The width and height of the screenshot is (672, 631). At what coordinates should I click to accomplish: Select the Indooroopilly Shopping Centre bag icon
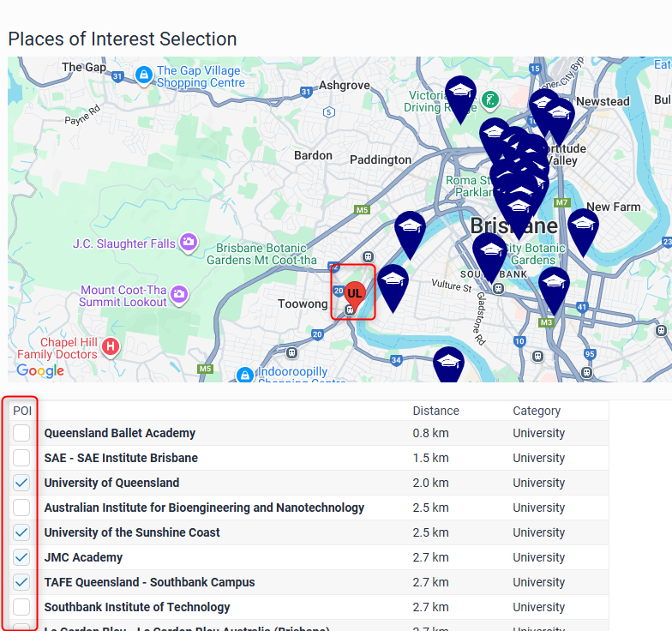pyautogui.click(x=245, y=374)
